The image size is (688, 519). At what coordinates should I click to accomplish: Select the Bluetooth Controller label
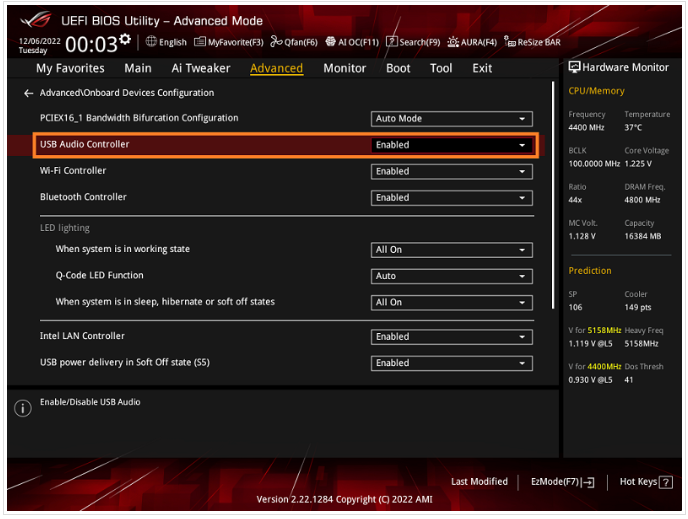point(83,197)
